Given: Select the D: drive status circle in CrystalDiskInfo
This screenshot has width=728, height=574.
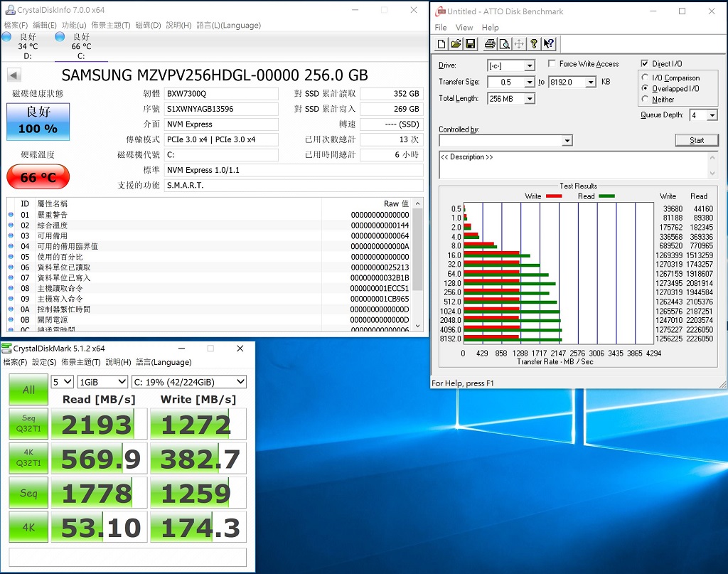Looking at the screenshot, I should 7,37.
